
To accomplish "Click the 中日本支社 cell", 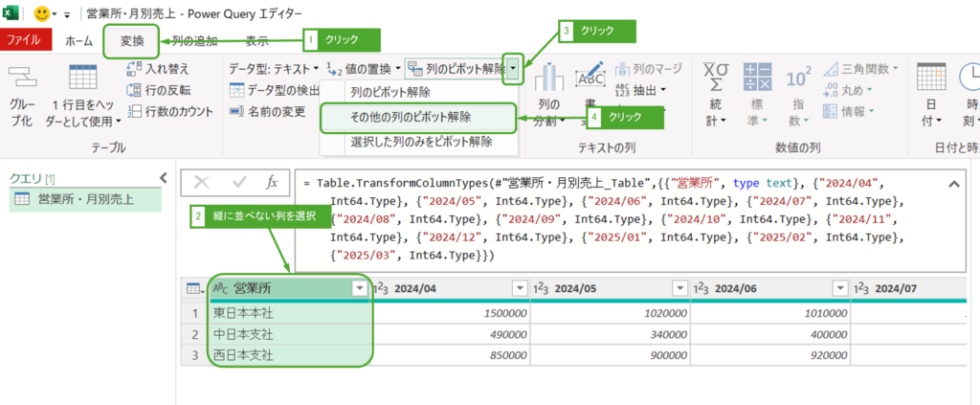I will tap(289, 334).
